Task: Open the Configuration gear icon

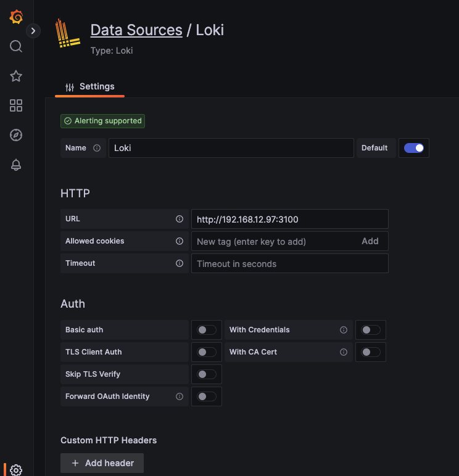Action: click(16, 470)
